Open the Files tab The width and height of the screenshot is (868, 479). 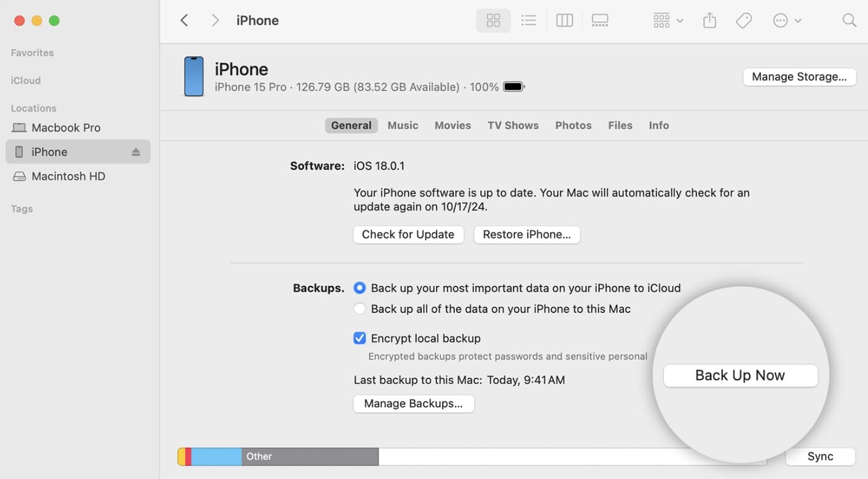[x=620, y=125]
